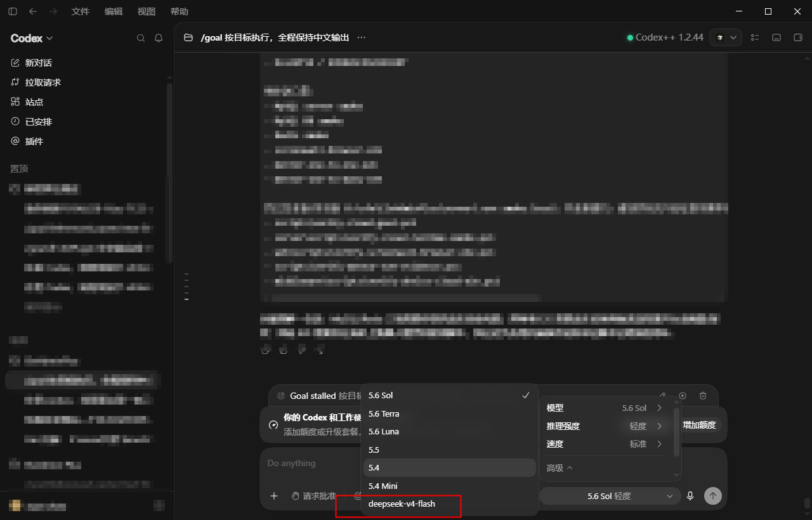Select the 5.6 Terra model
The width and height of the screenshot is (812, 520).
(450, 413)
